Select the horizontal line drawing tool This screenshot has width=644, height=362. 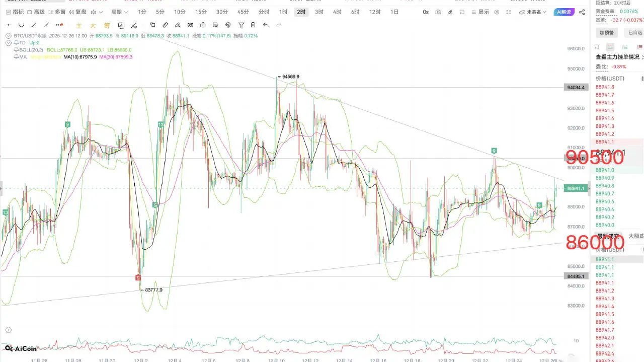[x=9, y=25]
